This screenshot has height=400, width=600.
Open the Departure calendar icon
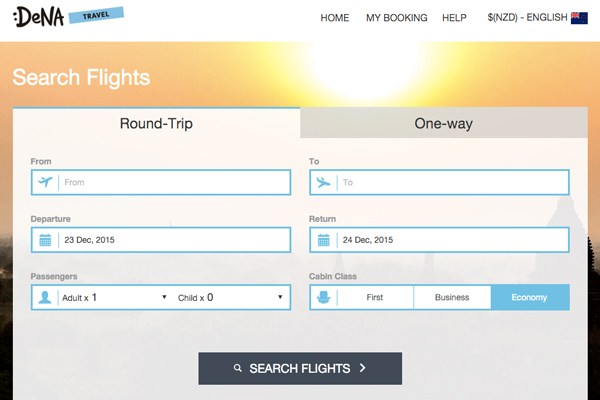[x=45, y=240]
